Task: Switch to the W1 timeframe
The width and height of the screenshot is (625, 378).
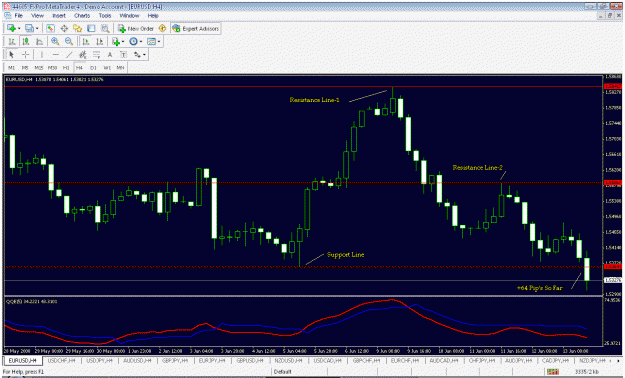Action: pos(107,68)
